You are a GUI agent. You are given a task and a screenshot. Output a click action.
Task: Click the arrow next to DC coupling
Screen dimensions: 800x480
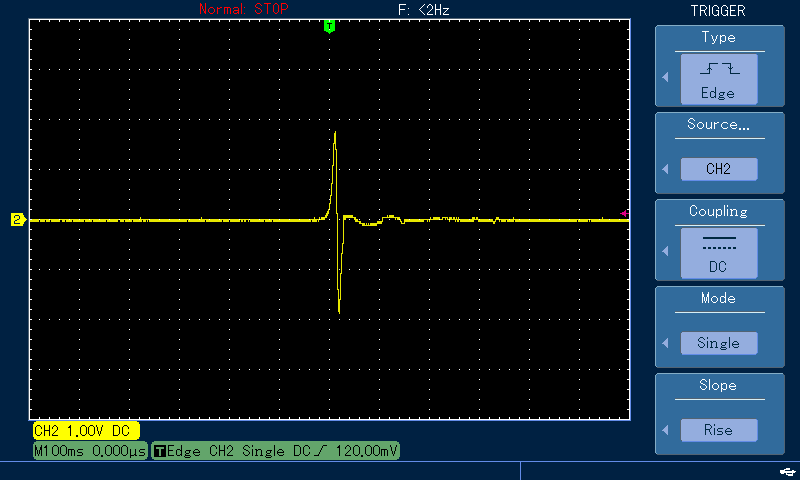[x=665, y=251]
